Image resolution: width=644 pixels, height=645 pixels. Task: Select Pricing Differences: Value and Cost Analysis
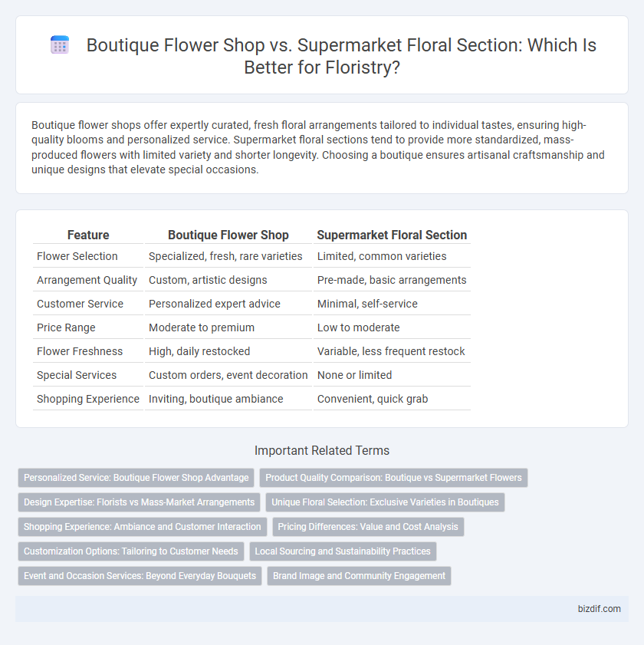[x=368, y=527]
